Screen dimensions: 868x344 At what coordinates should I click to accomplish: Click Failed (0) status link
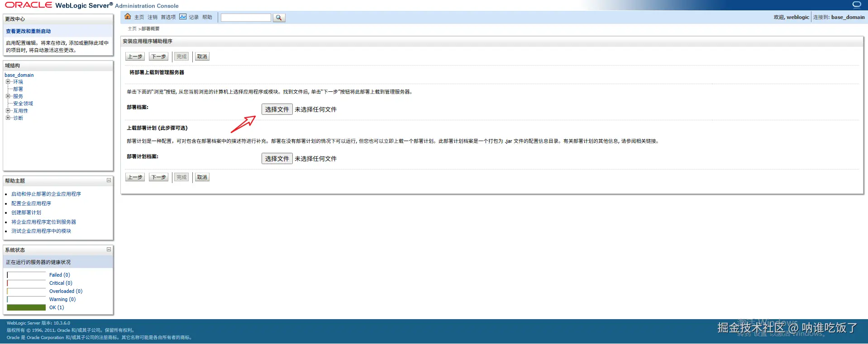pos(60,275)
